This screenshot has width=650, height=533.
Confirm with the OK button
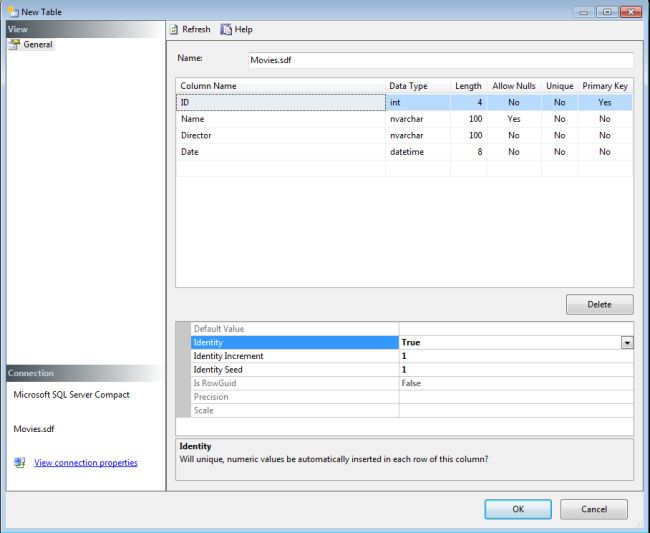pyautogui.click(x=518, y=509)
